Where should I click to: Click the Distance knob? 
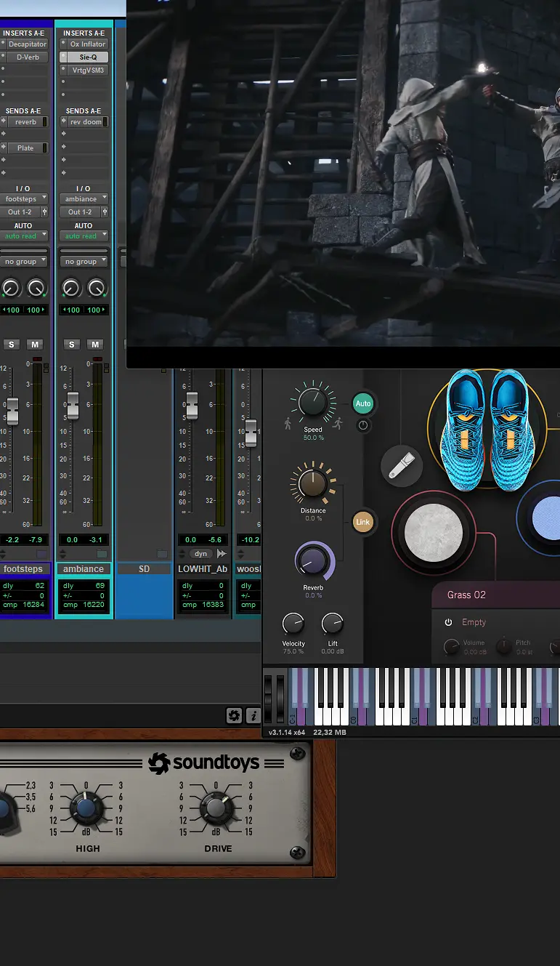[x=313, y=484]
